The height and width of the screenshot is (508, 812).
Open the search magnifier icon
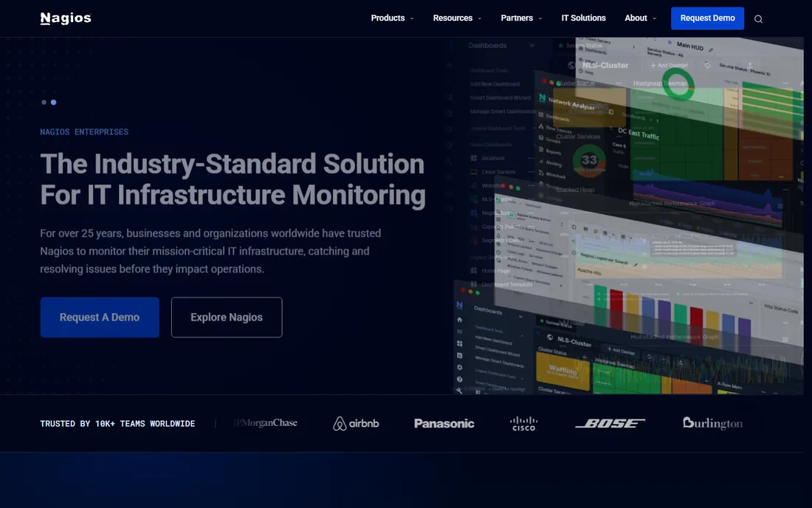point(758,19)
